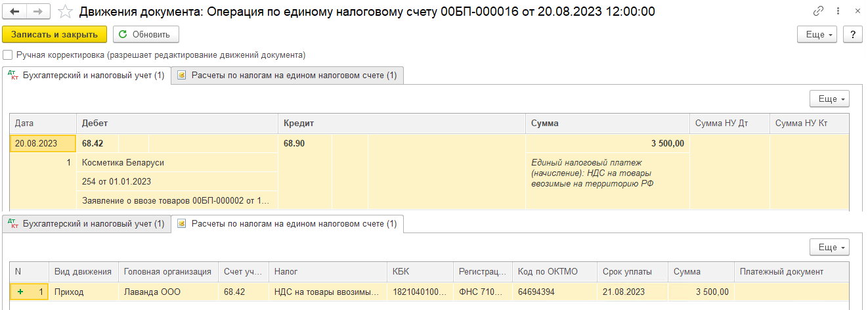868x310 pixels.
Task: Copy link to document icon
Action: pos(818,11)
